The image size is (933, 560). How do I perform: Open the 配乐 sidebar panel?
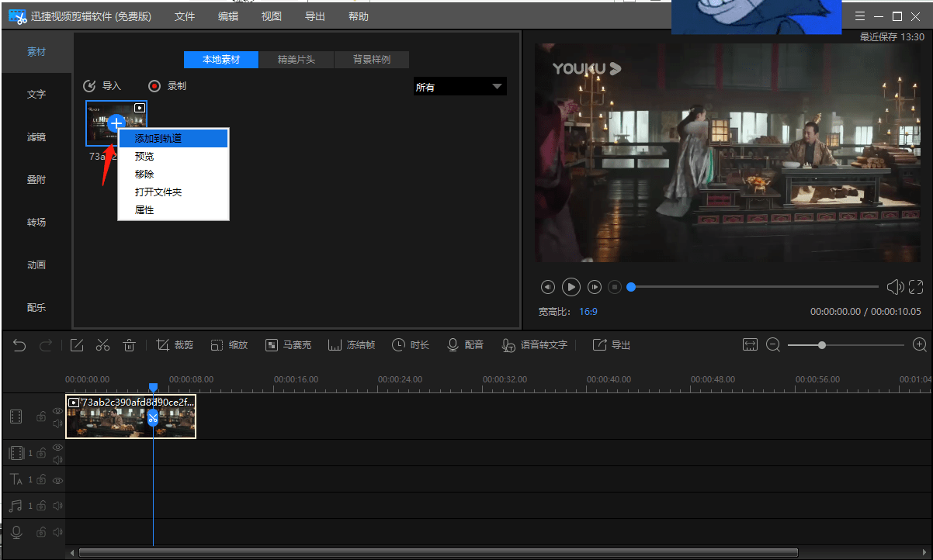click(36, 308)
